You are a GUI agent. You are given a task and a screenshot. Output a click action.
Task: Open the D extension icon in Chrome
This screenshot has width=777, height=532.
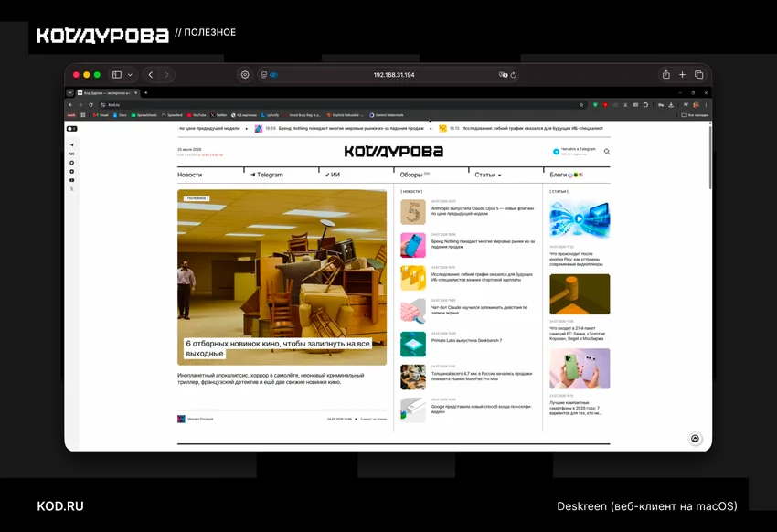point(645,104)
